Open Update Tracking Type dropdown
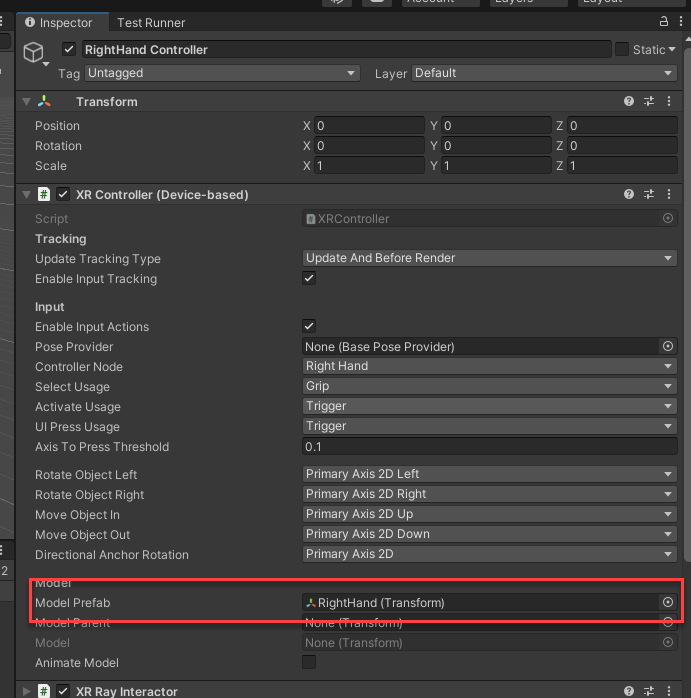691x698 pixels. point(490,258)
